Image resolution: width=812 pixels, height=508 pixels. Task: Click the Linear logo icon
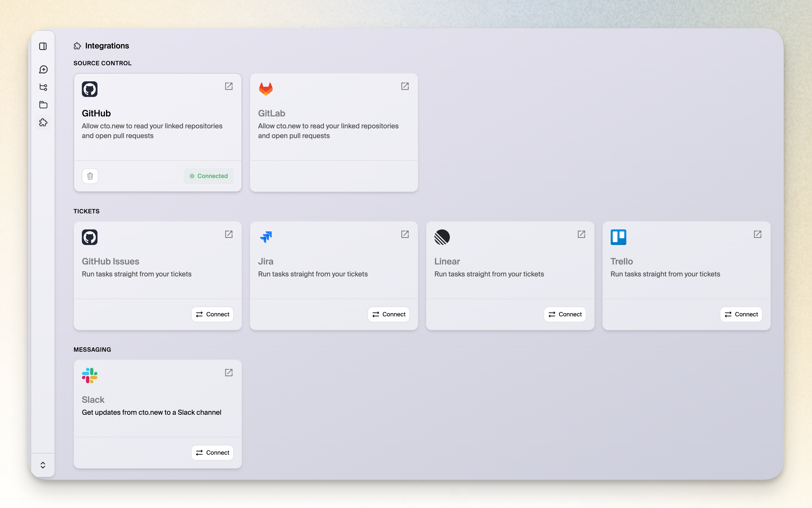(x=442, y=237)
